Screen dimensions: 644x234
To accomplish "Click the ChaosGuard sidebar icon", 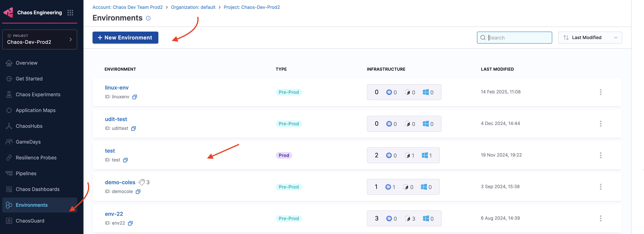I will point(9,220).
